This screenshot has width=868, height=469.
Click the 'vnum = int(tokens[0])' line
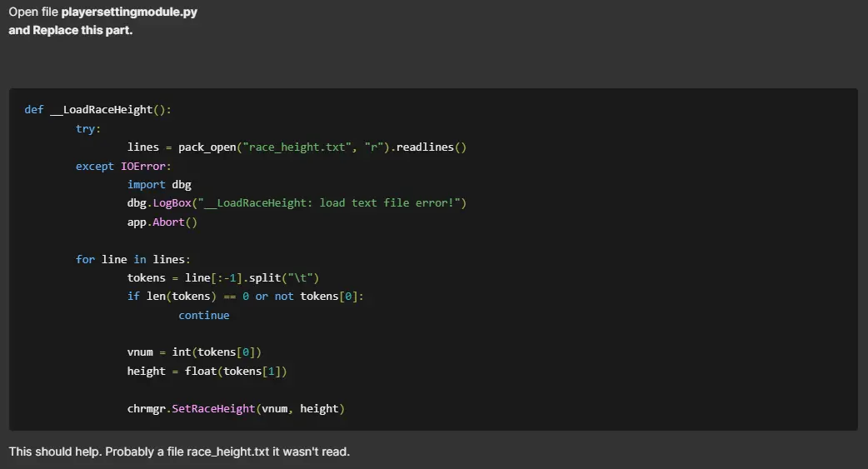pos(200,352)
